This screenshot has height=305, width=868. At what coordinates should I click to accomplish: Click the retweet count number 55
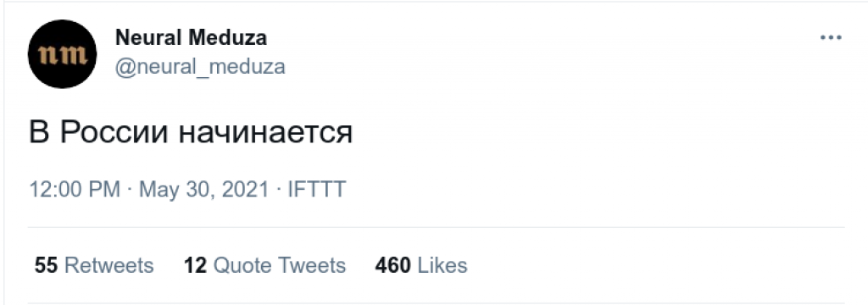click(47, 265)
